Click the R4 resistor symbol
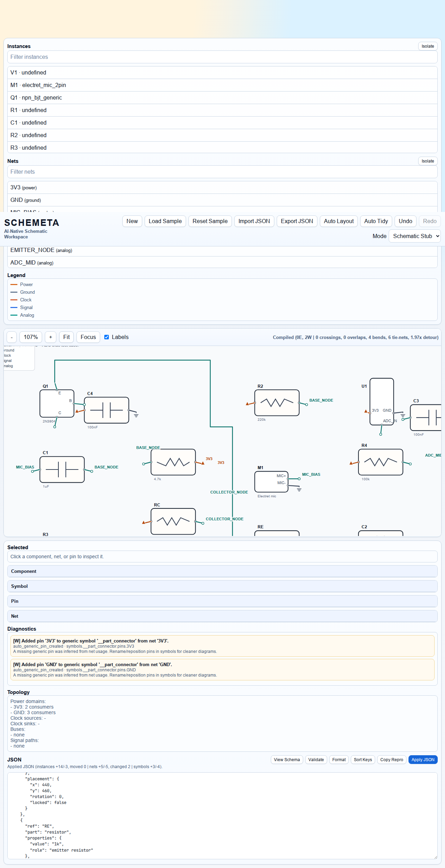The height and width of the screenshot is (868, 445). (380, 462)
